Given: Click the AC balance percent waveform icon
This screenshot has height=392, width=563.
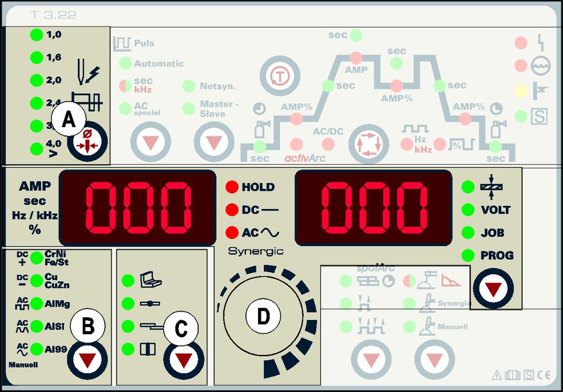Looking at the screenshot, I should [x=461, y=144].
